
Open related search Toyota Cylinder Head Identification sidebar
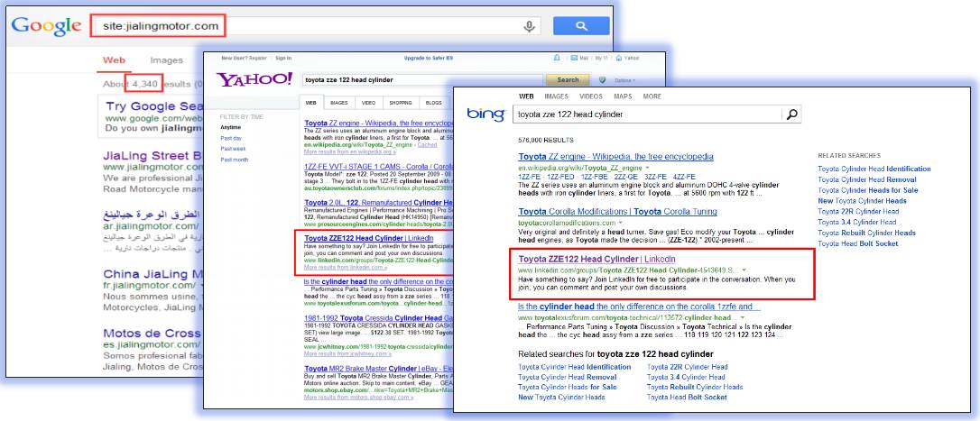point(874,169)
